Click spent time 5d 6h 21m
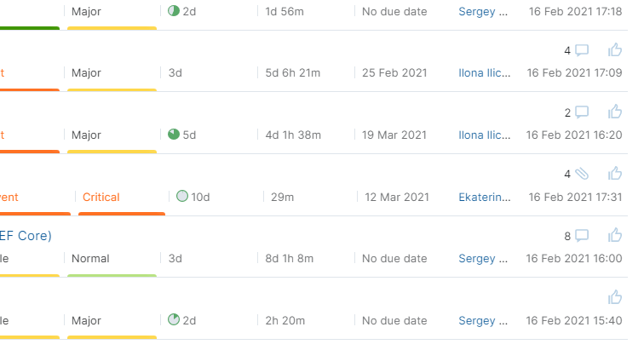644x350 pixels. tap(293, 72)
